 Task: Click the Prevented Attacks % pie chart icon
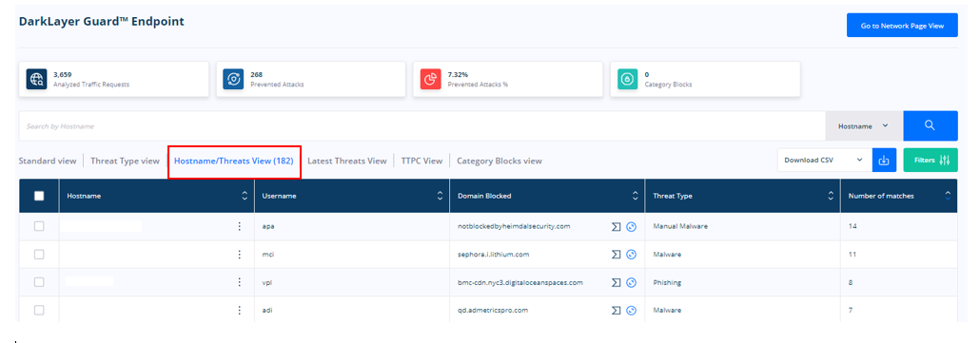(430, 79)
